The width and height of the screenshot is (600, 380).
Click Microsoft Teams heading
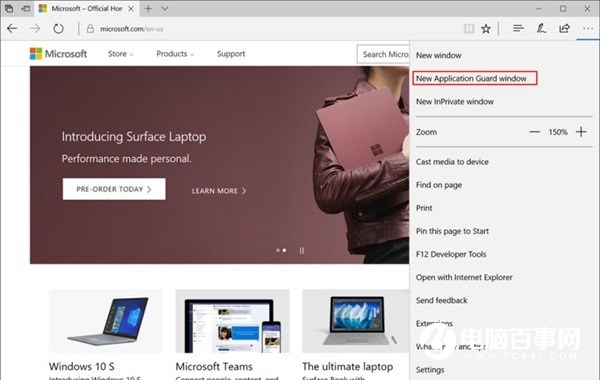coord(214,366)
